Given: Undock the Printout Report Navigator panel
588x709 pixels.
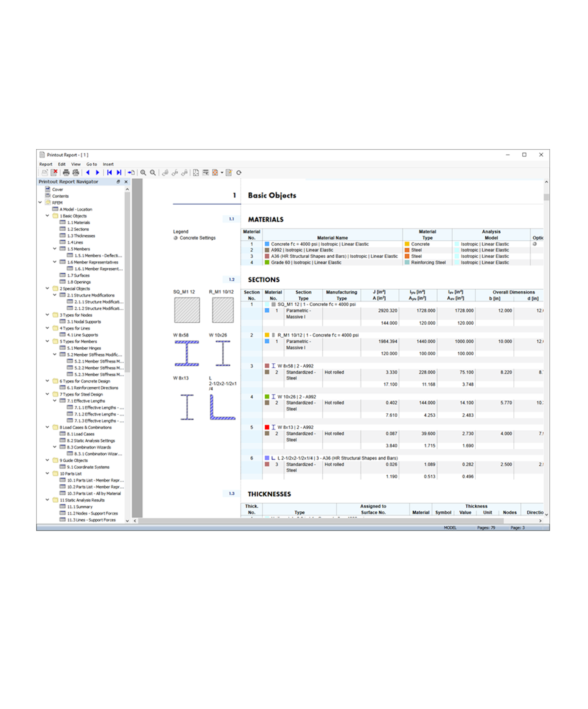Looking at the screenshot, I should [x=118, y=182].
